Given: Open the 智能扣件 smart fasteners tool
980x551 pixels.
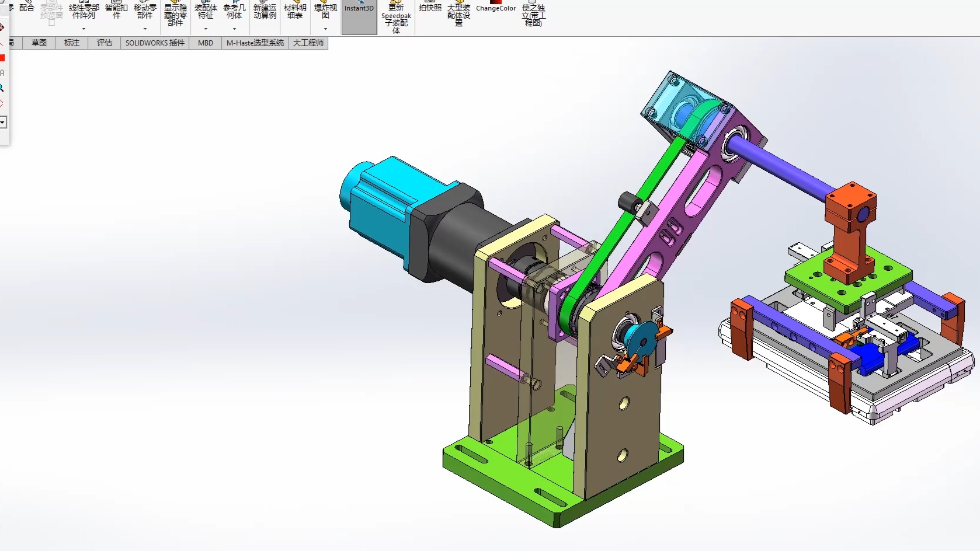Looking at the screenshot, I should pos(116,11).
